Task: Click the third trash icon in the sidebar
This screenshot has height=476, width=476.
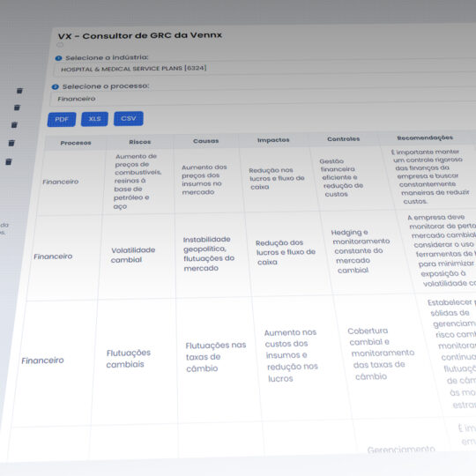Action: (14, 125)
